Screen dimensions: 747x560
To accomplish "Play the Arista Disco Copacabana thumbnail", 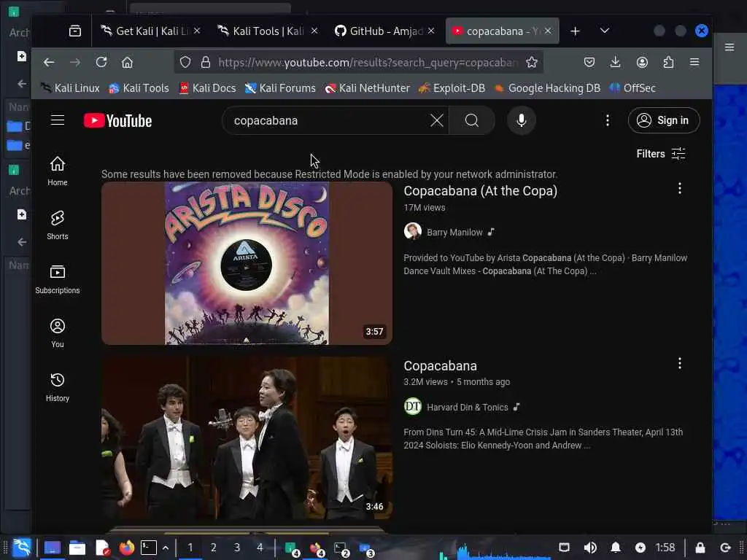I will (247, 262).
